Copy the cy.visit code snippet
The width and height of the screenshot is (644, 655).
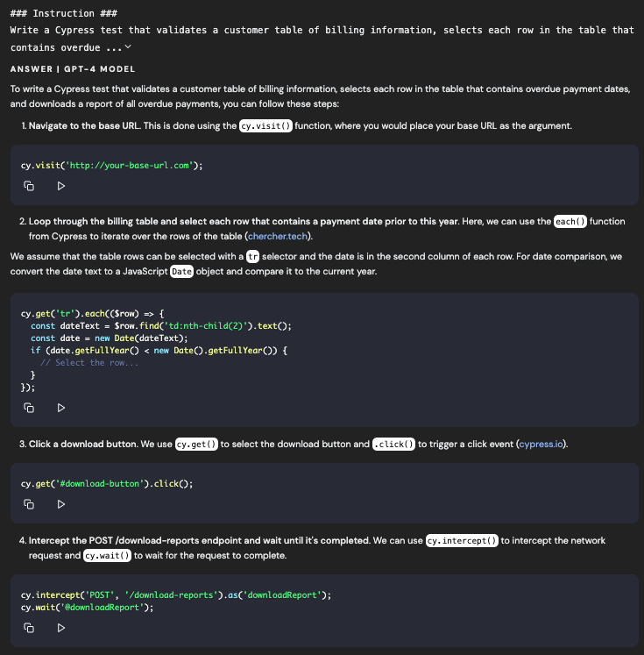29,186
